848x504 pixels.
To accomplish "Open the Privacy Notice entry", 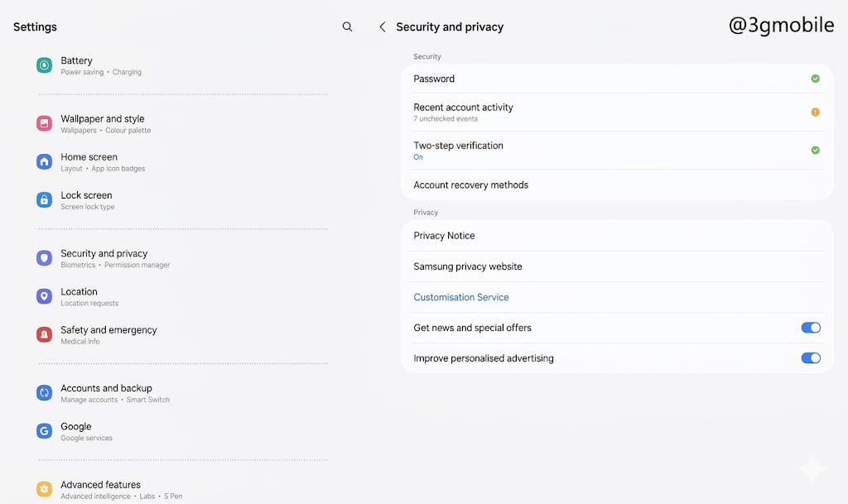I will click(444, 236).
